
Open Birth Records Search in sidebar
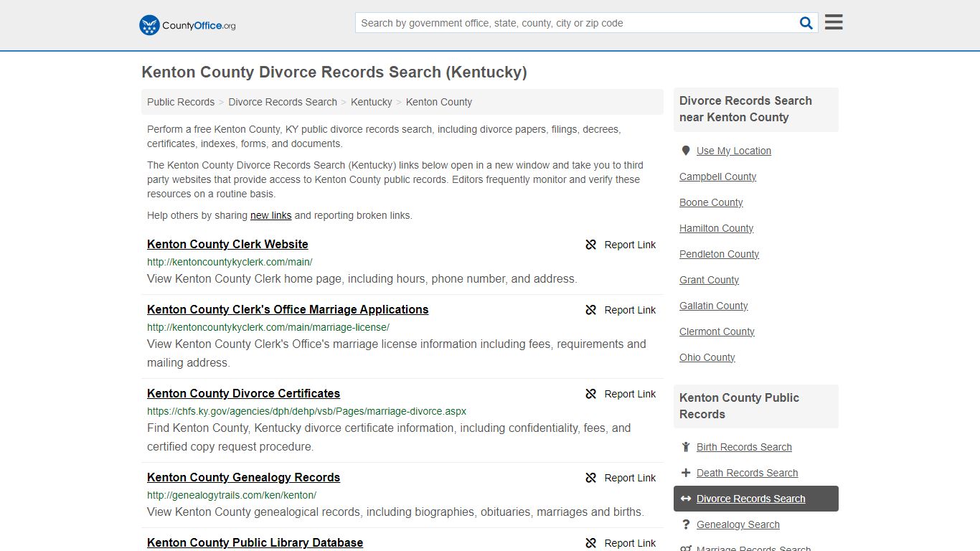pos(744,447)
